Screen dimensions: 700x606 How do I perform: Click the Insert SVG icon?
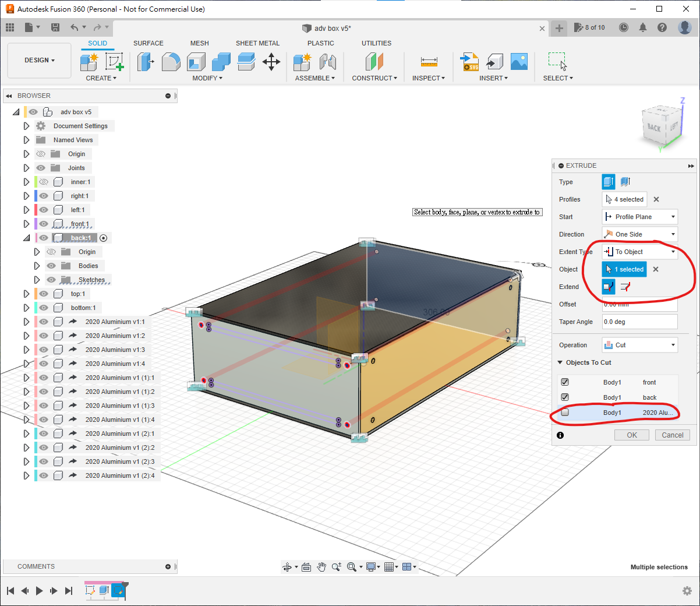tap(469, 62)
